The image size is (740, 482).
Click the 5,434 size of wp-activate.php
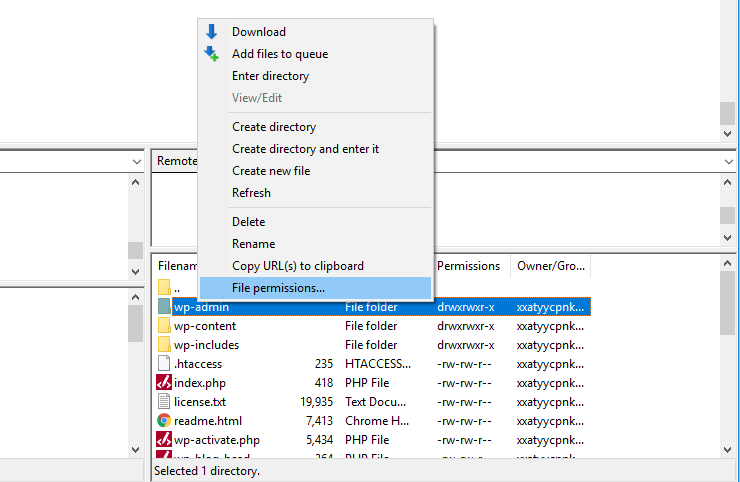tap(320, 440)
